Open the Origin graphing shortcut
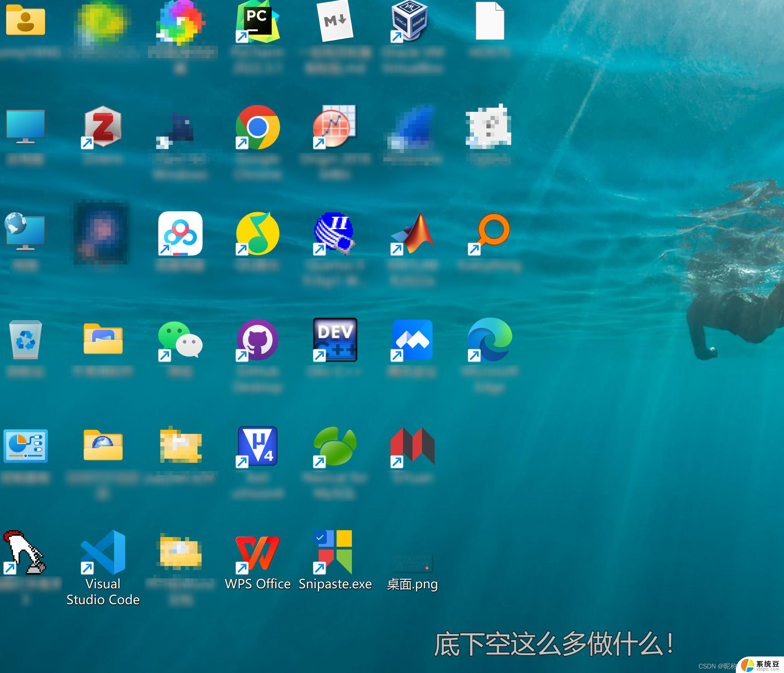Viewport: 784px width, 673px height. 335,127
